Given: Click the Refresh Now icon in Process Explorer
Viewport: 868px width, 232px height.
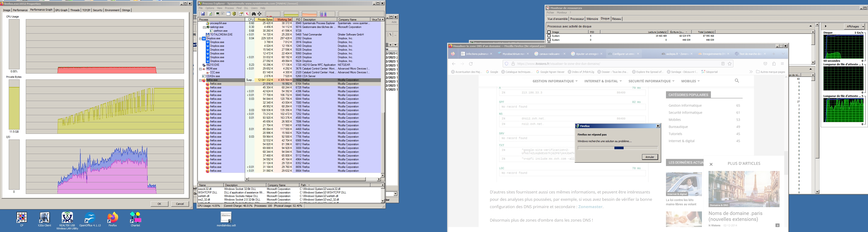Looking at the screenshot, I should [x=211, y=14].
